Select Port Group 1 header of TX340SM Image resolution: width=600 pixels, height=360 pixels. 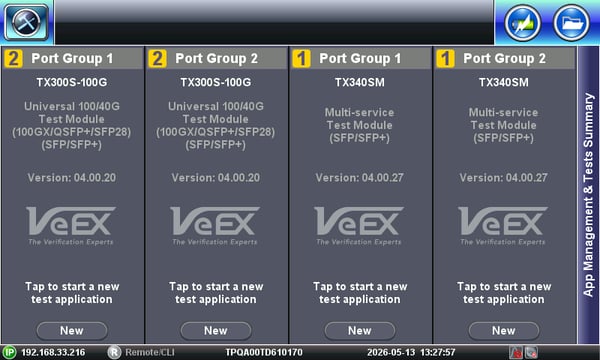point(360,59)
